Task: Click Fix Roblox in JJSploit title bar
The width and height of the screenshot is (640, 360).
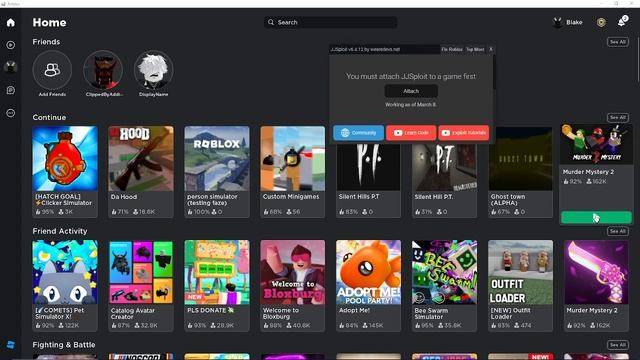Action: [x=452, y=49]
